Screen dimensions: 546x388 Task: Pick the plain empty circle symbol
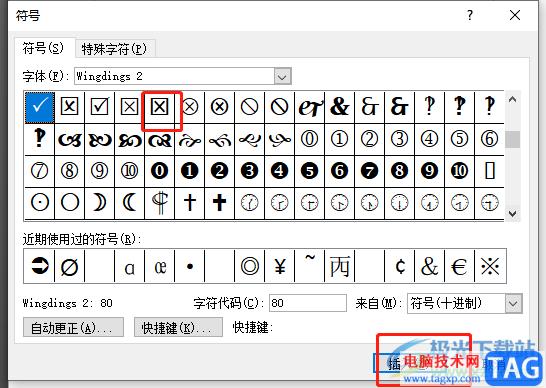[70, 203]
